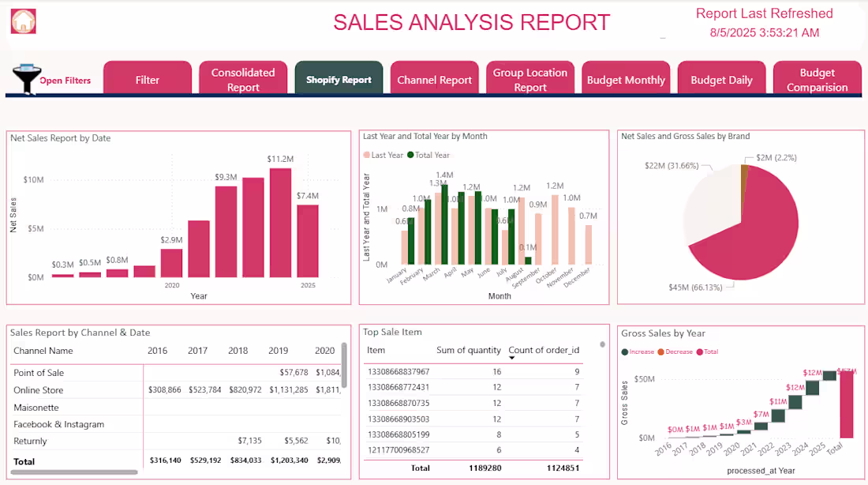Select the Facebook & Instagram row
The image size is (868, 485).
point(175,424)
